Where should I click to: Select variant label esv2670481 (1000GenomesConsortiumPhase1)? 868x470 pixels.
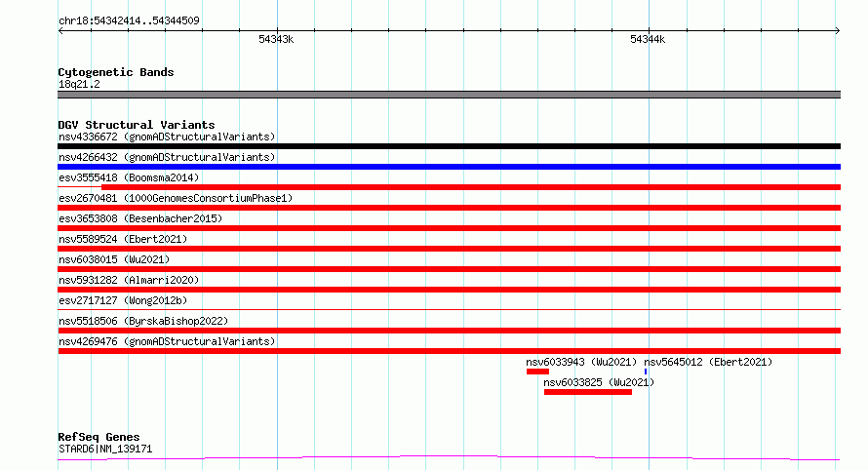point(176,198)
